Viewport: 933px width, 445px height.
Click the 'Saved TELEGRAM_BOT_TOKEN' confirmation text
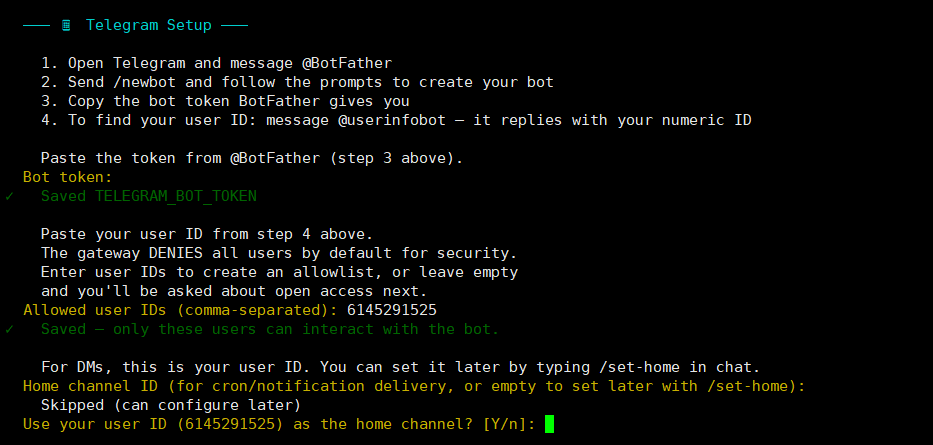(148, 196)
